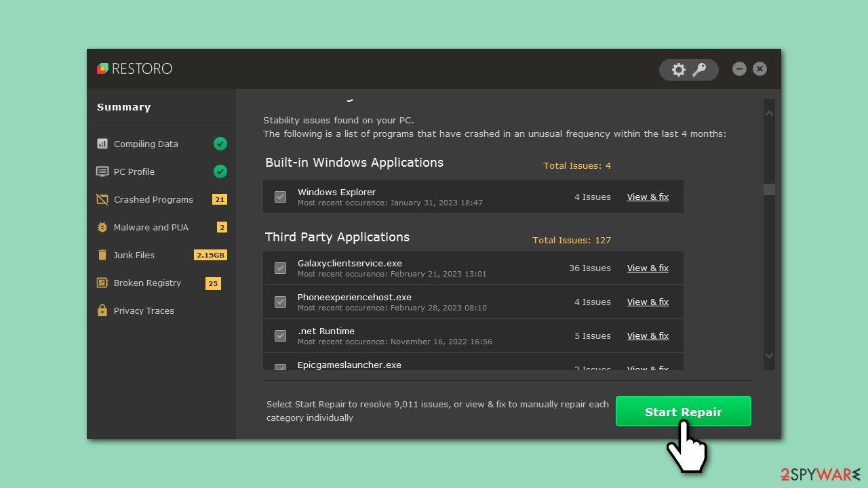Go to the Broken Registry section
This screenshot has height=488, width=868.
tap(147, 283)
